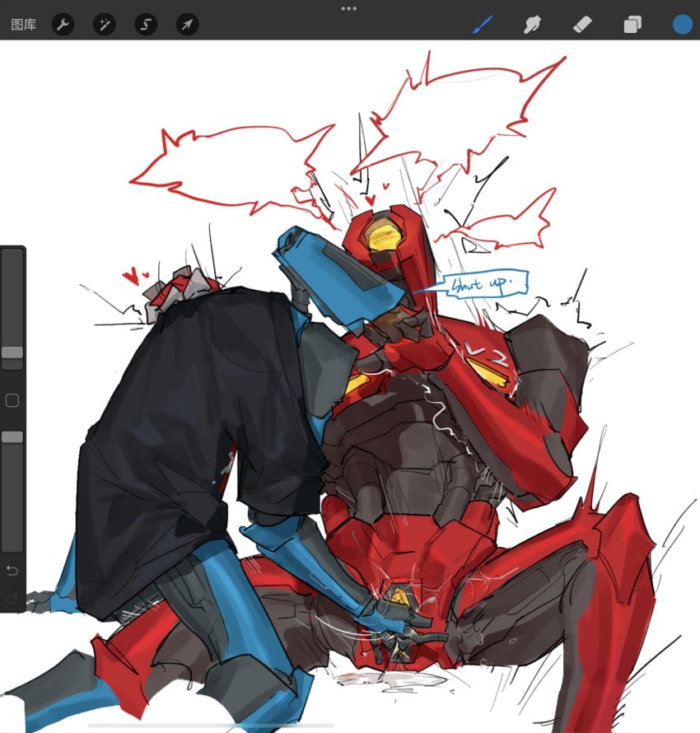Expand the three-dot multitasking menu

point(349,8)
